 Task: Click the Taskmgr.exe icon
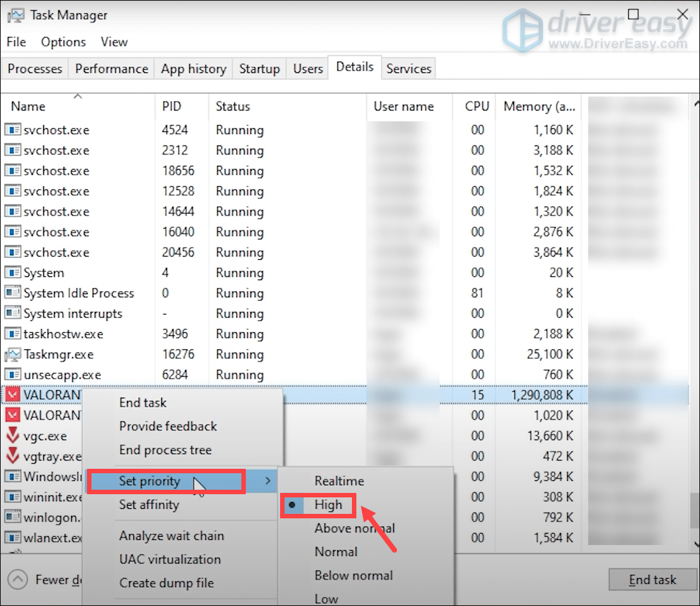13,354
